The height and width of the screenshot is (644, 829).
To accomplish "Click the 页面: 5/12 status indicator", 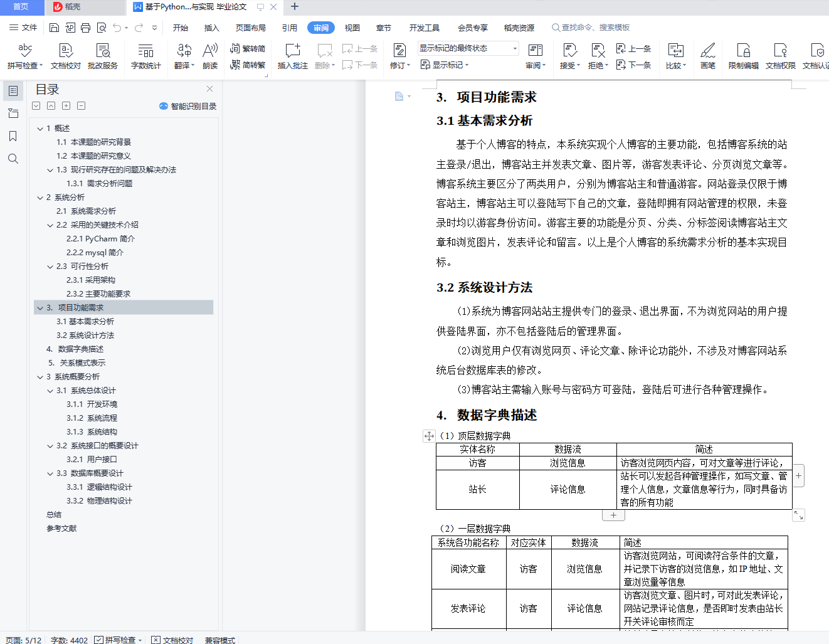I will (x=23, y=640).
